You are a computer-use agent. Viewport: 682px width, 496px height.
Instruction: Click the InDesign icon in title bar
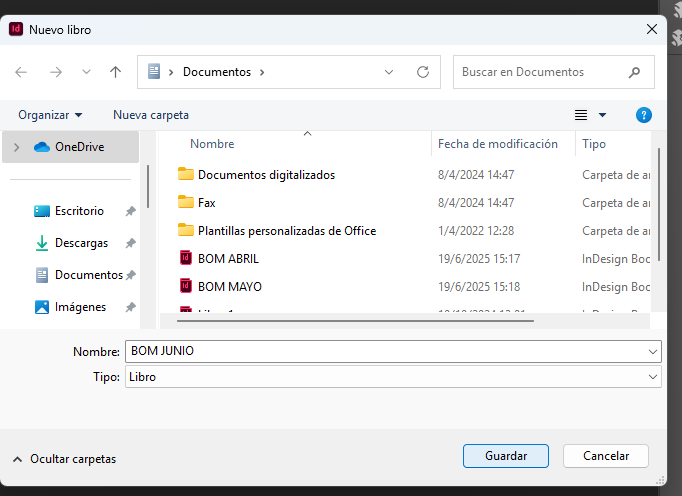[16, 29]
